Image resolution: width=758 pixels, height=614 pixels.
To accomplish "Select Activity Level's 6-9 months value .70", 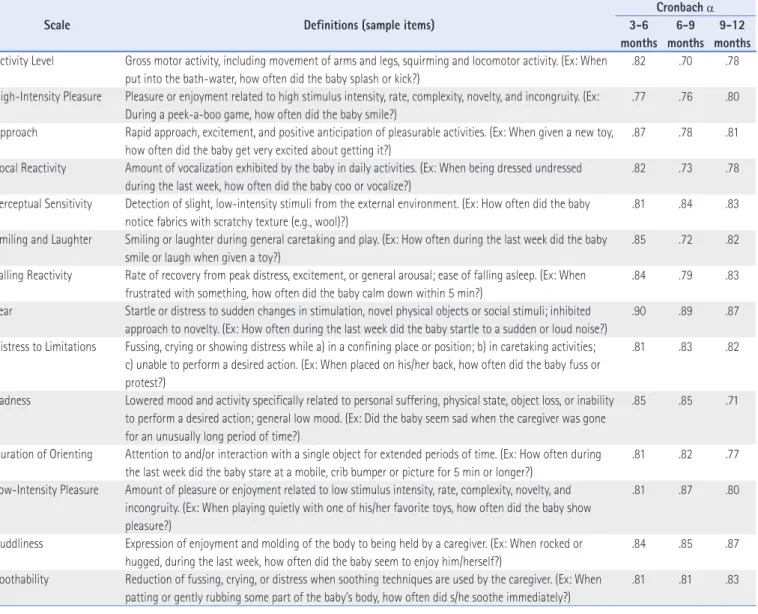I will coord(685,61).
